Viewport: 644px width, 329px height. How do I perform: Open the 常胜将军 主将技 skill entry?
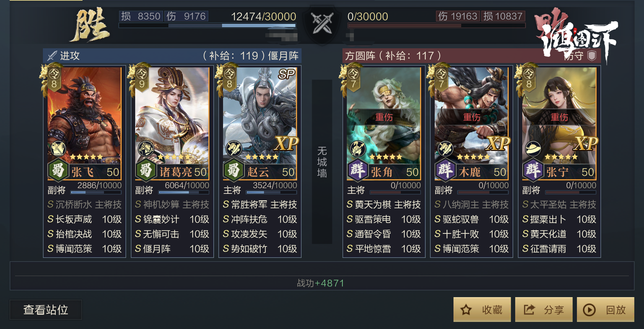260,205
